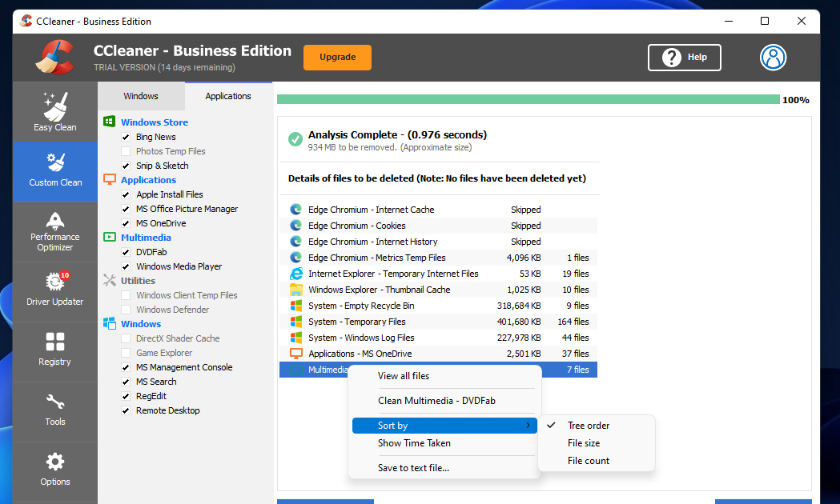Select the highlighted Multimedia 7 files row
The image size is (840, 504).
438,370
